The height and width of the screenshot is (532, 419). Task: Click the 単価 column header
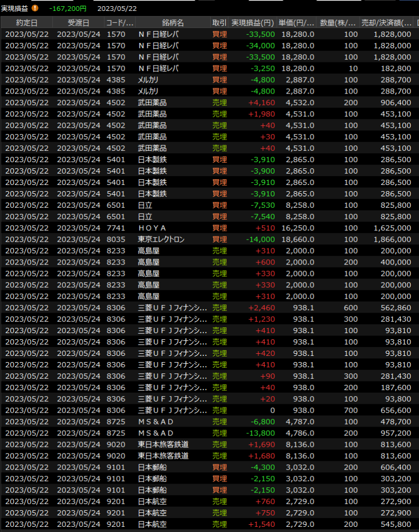pos(296,23)
